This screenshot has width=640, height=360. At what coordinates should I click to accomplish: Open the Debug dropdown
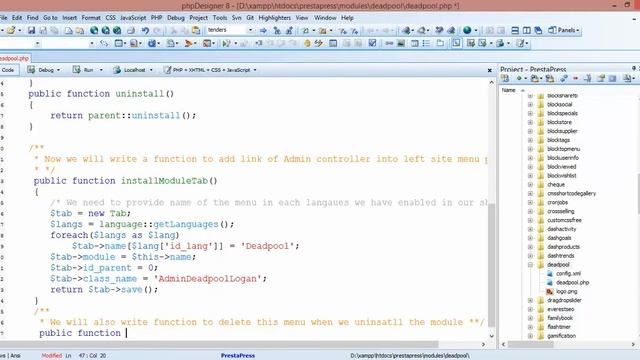pyautogui.click(x=44, y=70)
